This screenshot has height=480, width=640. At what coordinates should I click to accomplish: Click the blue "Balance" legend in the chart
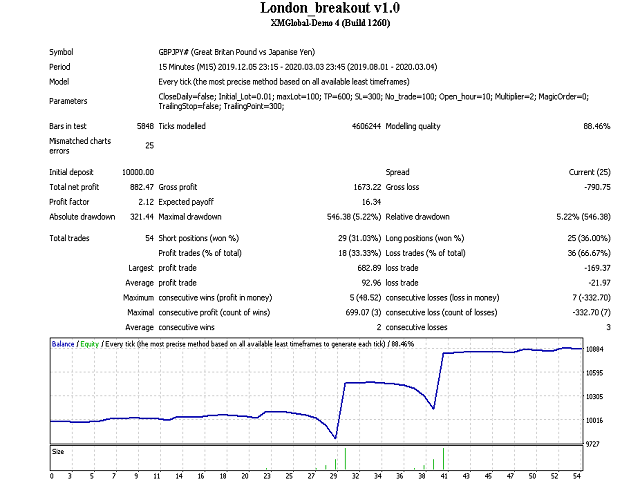(63, 344)
